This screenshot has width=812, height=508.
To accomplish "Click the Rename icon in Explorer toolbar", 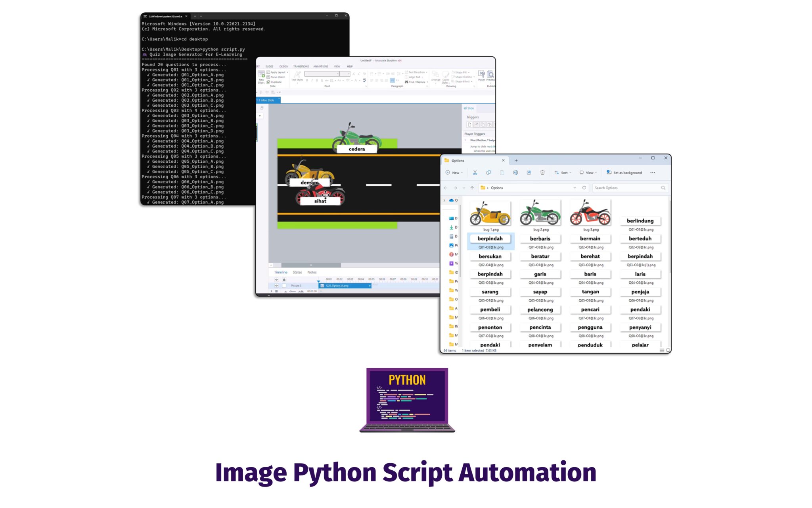I will click(515, 173).
